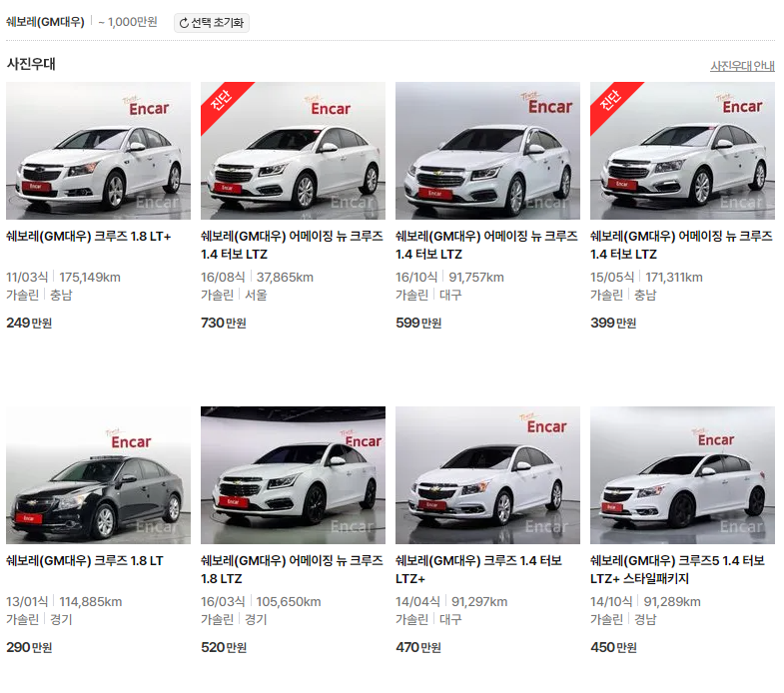Click the mileage 105,650km
The height and width of the screenshot is (693, 784).
289,601
